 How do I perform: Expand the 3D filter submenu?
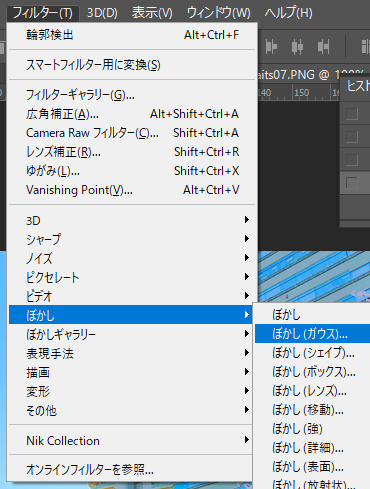132,220
